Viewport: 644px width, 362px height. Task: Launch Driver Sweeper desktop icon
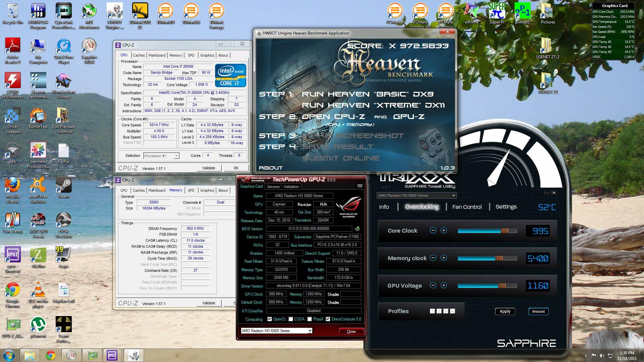pyautogui.click(x=12, y=121)
